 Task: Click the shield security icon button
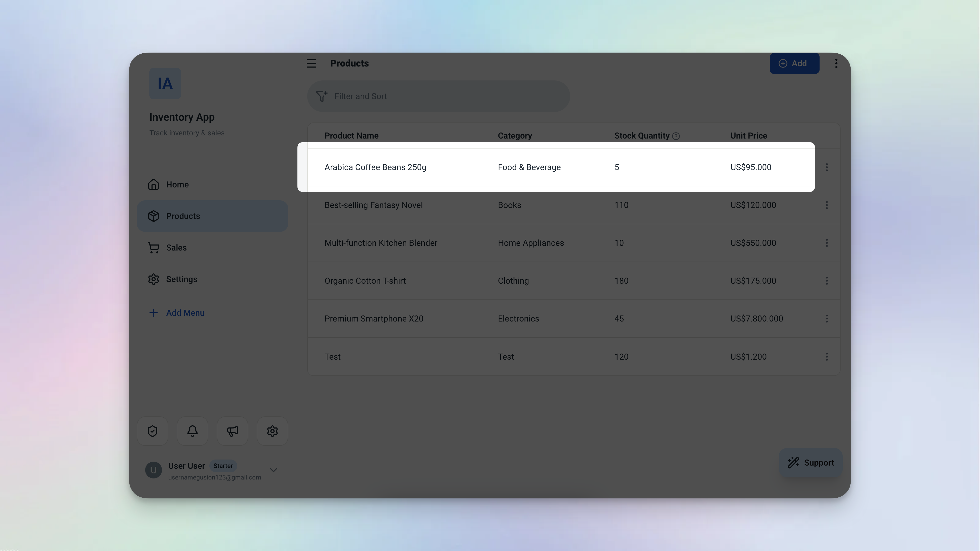coord(153,431)
